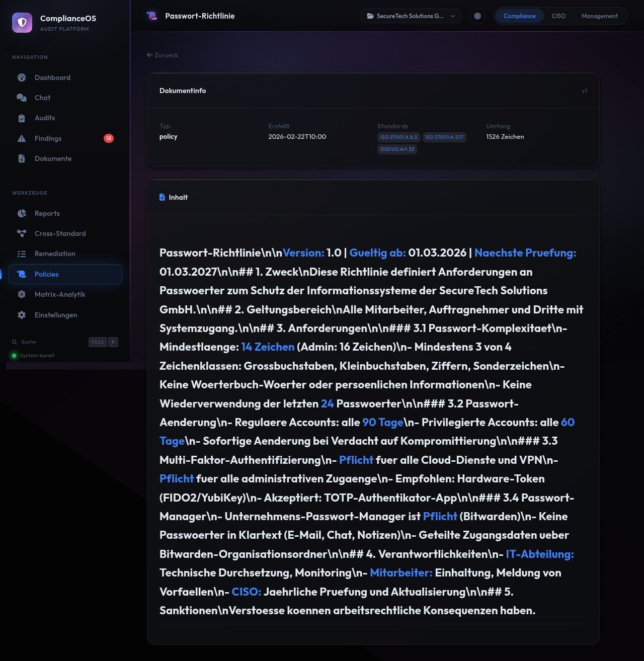Click the Findings warning triangle icon
644x661 pixels.
[x=22, y=138]
